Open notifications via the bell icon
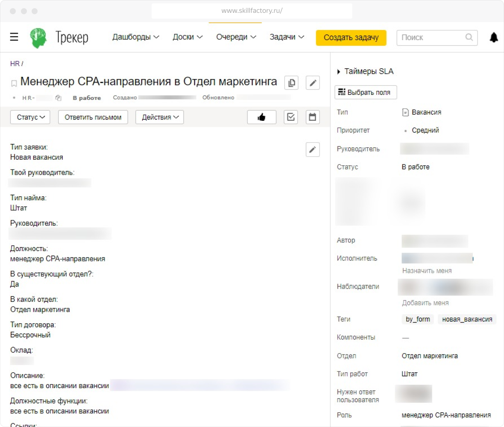This screenshot has height=427, width=504. tap(493, 37)
